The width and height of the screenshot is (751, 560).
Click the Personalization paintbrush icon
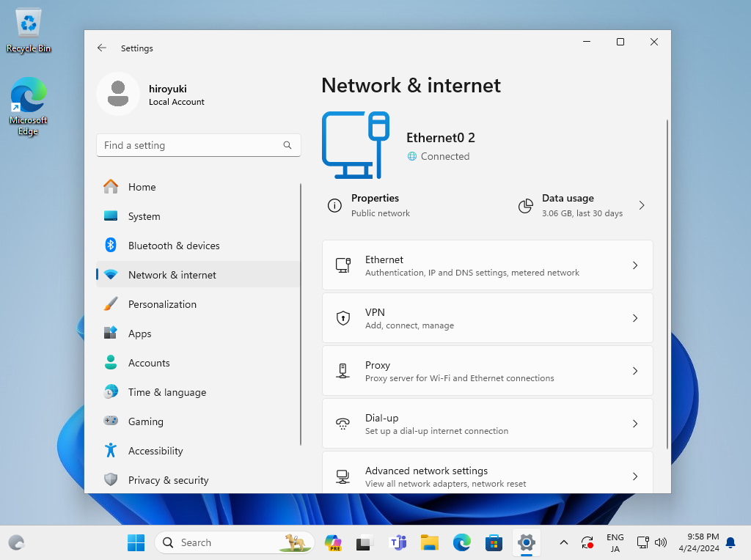111,304
